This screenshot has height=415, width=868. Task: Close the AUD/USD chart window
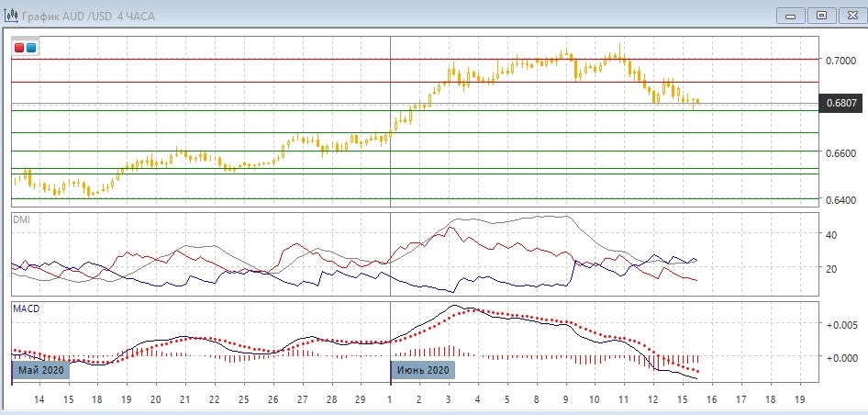click(851, 15)
